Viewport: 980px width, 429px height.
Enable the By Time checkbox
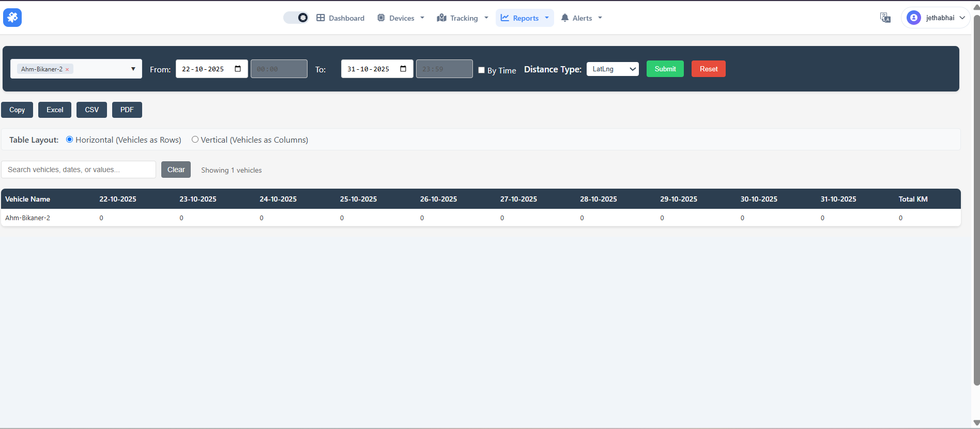point(481,70)
